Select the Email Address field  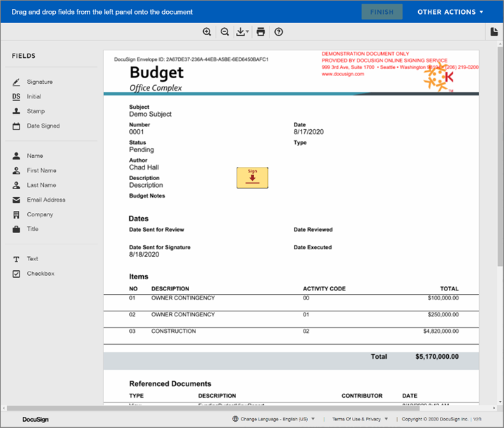click(x=45, y=200)
